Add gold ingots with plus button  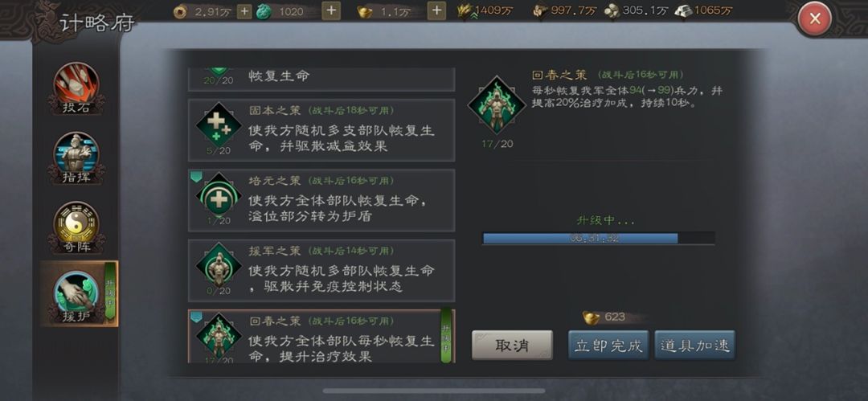(x=436, y=10)
